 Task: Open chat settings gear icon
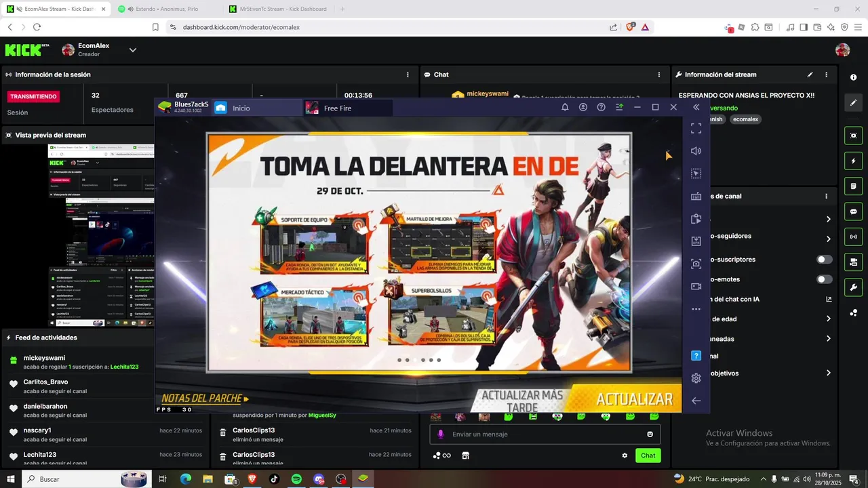tap(625, 455)
